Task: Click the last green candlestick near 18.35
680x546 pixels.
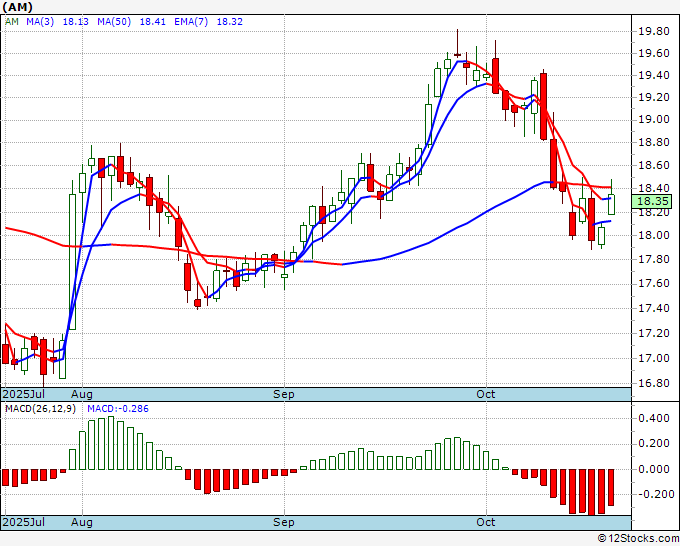Action: (x=611, y=203)
